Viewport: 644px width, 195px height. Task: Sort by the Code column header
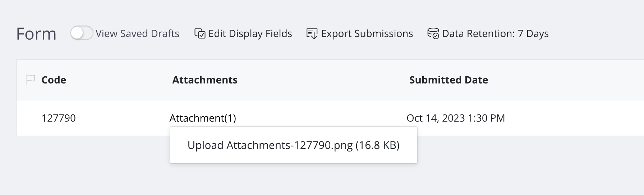tap(54, 80)
